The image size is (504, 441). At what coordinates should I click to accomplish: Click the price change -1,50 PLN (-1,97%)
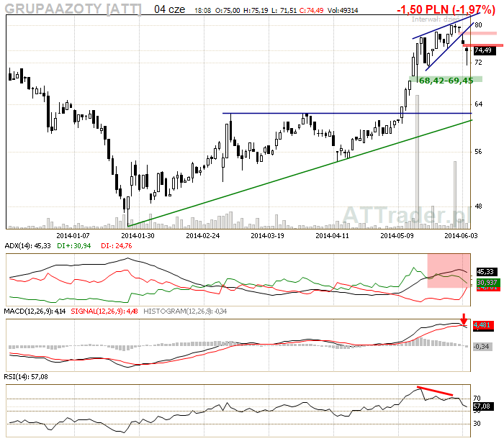point(446,9)
